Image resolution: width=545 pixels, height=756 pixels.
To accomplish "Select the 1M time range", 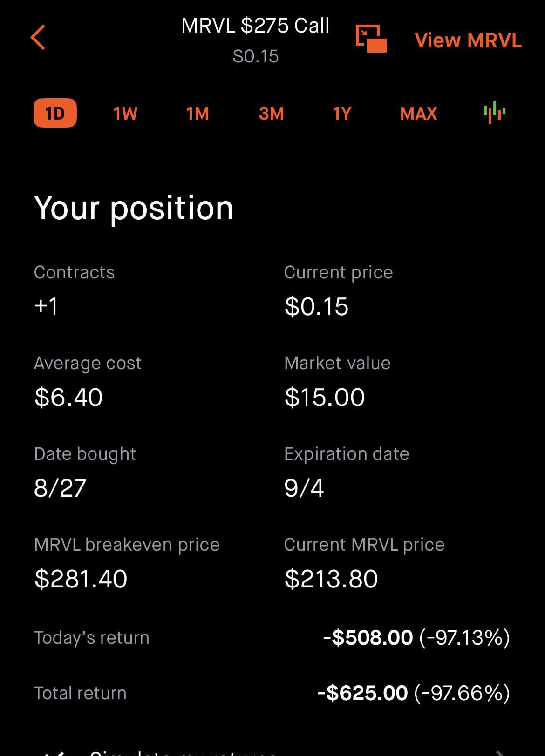I will pos(198,114).
